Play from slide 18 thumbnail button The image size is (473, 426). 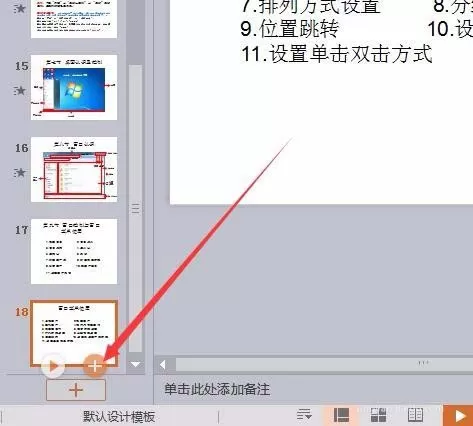53,366
